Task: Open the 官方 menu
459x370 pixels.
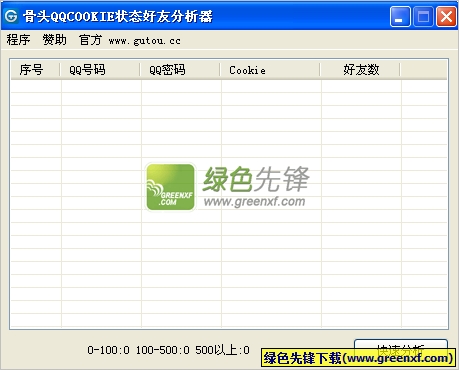Action: pyautogui.click(x=91, y=40)
